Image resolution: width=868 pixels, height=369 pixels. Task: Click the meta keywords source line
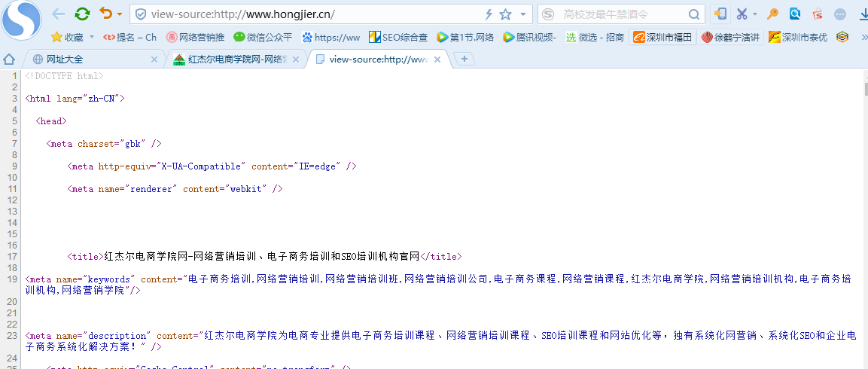click(438, 285)
